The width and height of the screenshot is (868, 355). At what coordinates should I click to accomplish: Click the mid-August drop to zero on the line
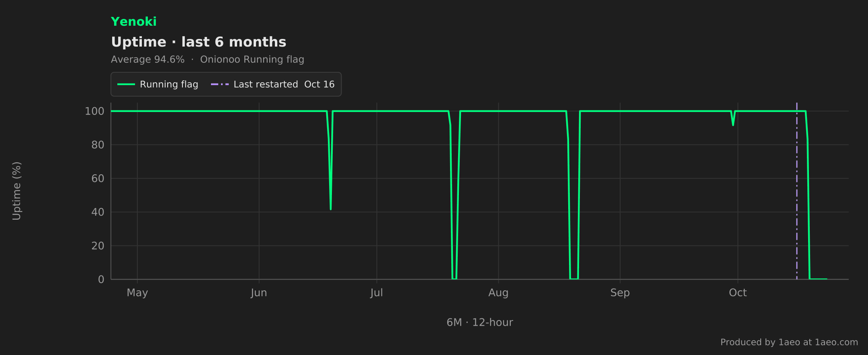574,278
